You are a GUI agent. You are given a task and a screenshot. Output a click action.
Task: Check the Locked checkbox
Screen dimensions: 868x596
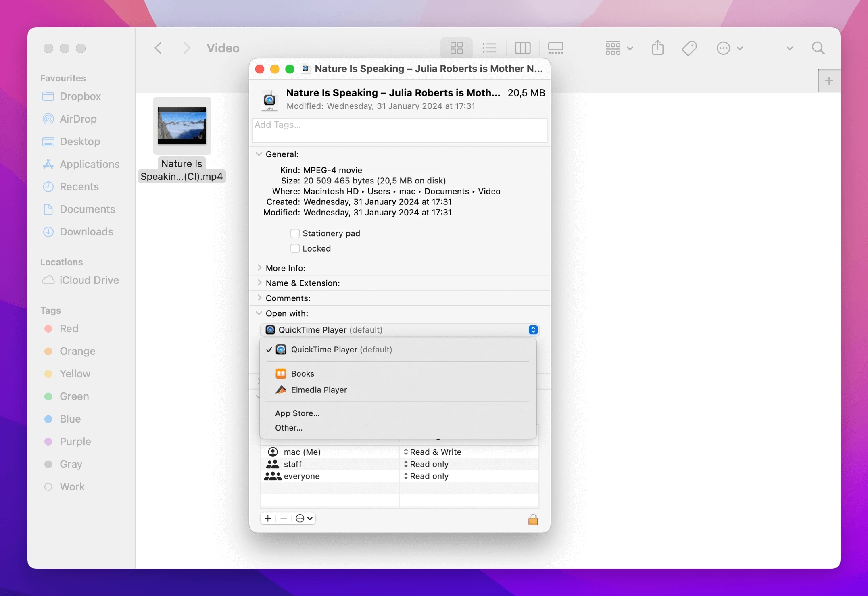click(x=295, y=248)
